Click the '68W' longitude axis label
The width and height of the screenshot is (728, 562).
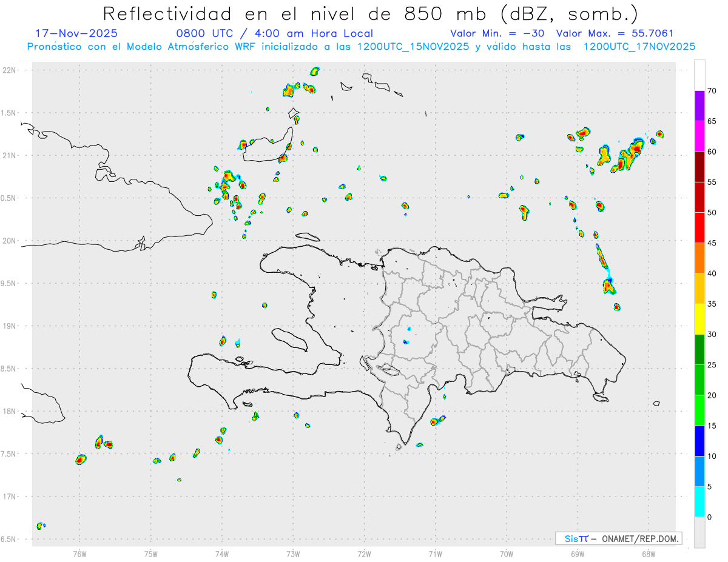click(649, 554)
